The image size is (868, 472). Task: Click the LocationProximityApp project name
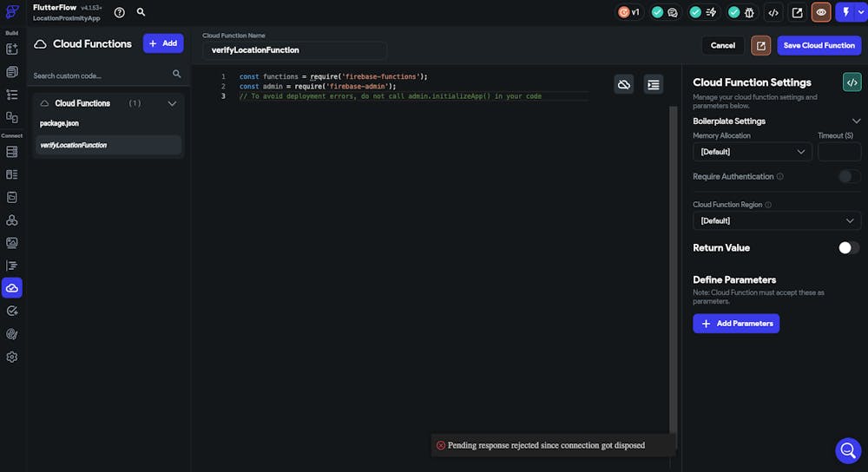[67, 18]
